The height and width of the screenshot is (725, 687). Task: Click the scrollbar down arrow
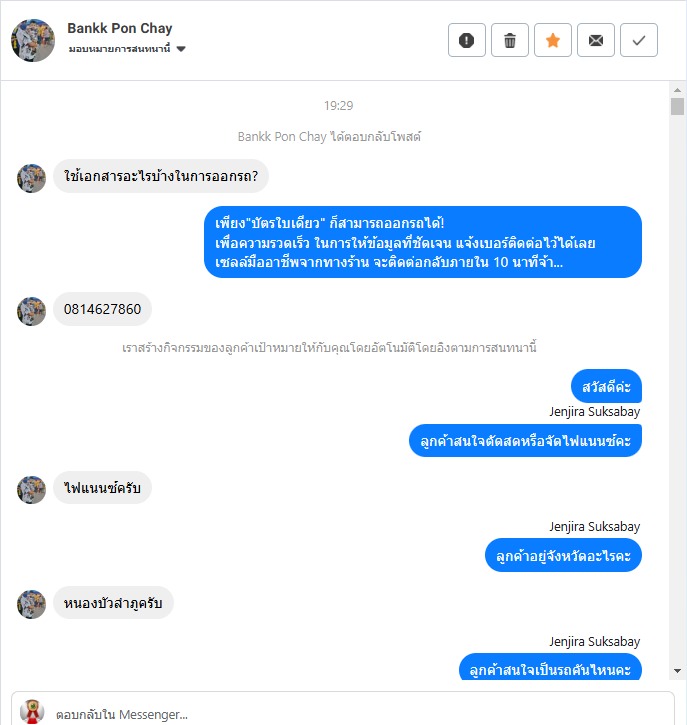pyautogui.click(x=677, y=670)
